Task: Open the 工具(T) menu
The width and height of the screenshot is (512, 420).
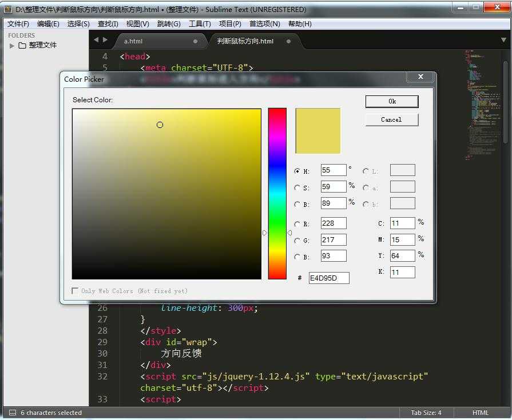Action: coord(200,24)
